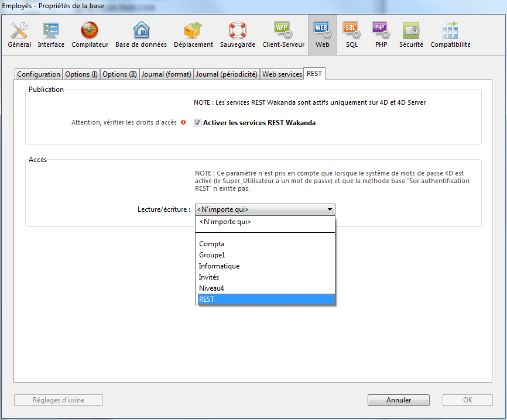Viewport: 507px width, 420px height.
Task: Click the Réglages d'usine button
Action: (x=59, y=400)
